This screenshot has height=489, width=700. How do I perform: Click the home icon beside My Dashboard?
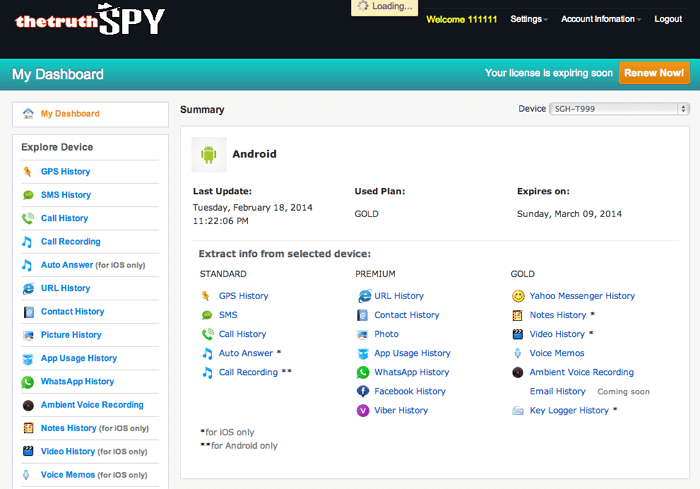pyautogui.click(x=27, y=114)
